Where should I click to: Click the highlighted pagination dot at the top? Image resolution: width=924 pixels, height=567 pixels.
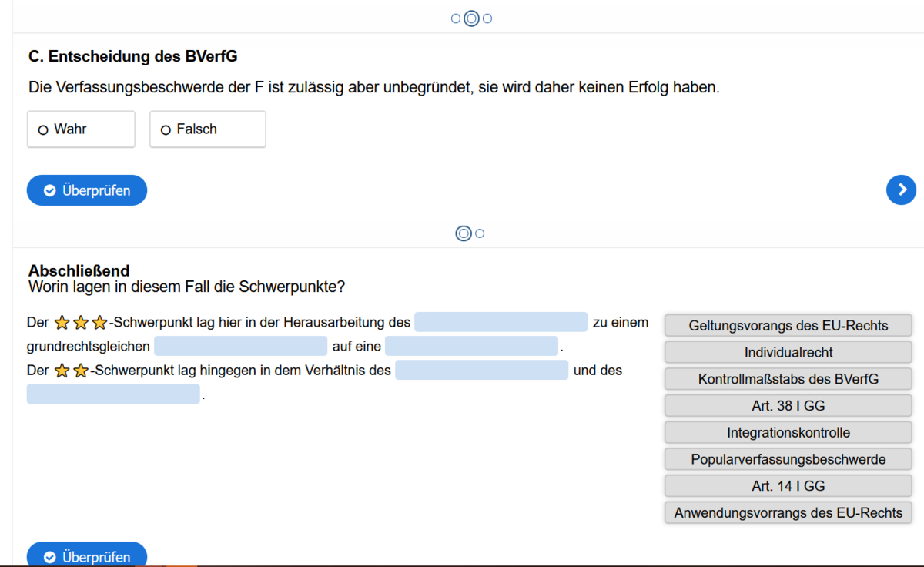(470, 18)
